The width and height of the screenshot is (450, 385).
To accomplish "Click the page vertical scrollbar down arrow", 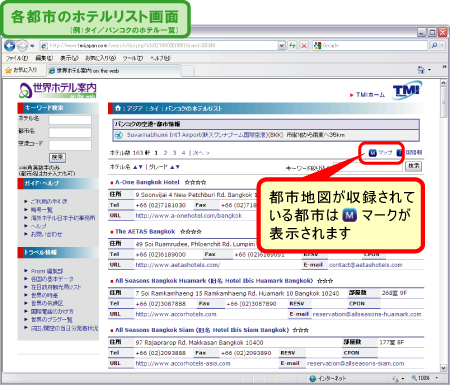I will coord(443,368).
